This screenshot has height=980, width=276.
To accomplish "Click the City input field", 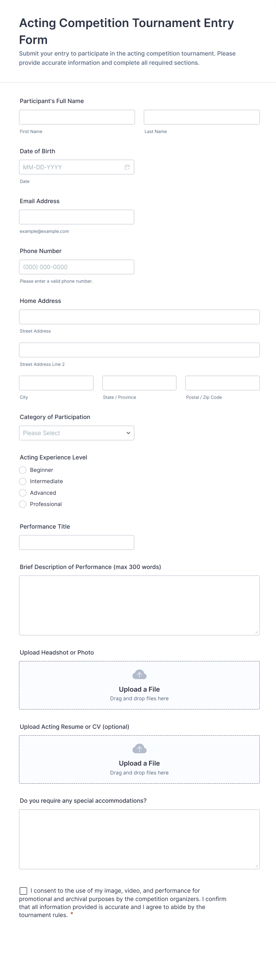I will [x=56, y=383].
